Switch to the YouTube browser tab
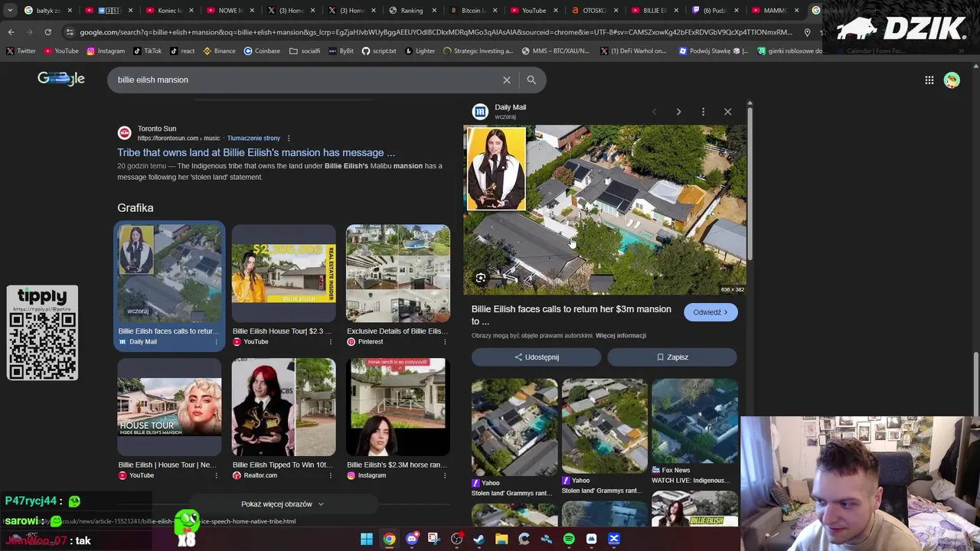The image size is (980, 551). point(533,11)
